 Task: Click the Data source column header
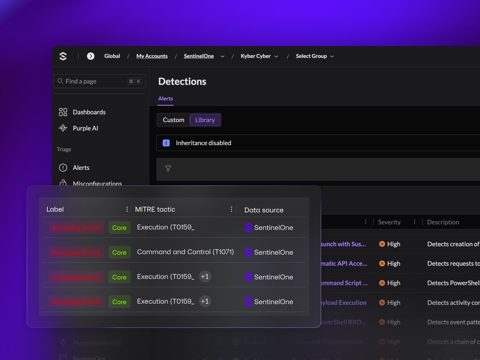264,210
